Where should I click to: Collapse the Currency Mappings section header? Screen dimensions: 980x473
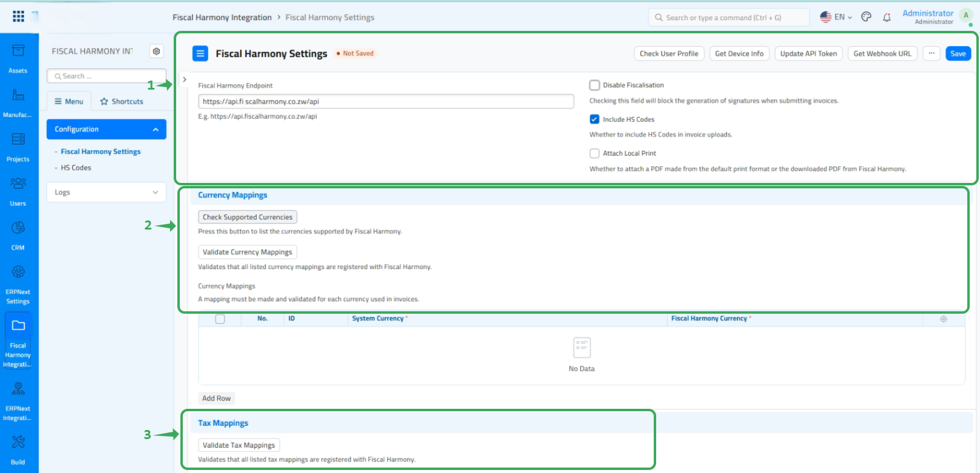coord(232,195)
